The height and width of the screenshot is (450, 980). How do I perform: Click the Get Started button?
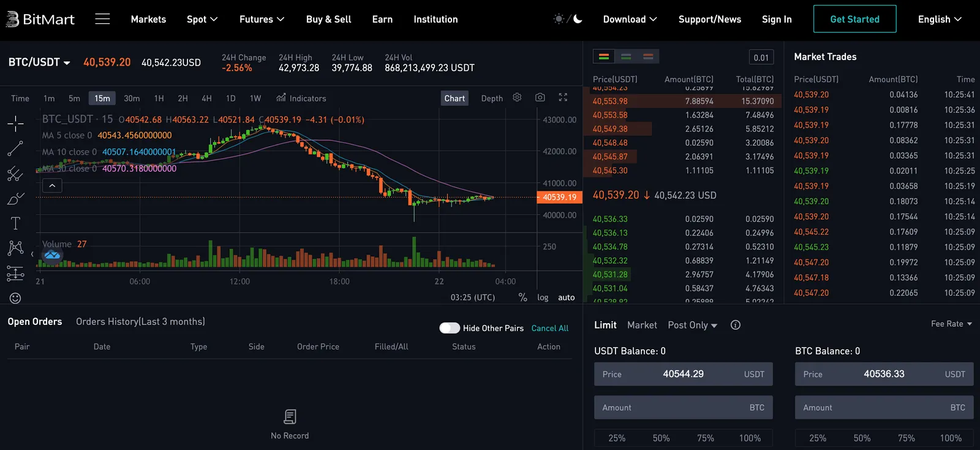click(855, 19)
